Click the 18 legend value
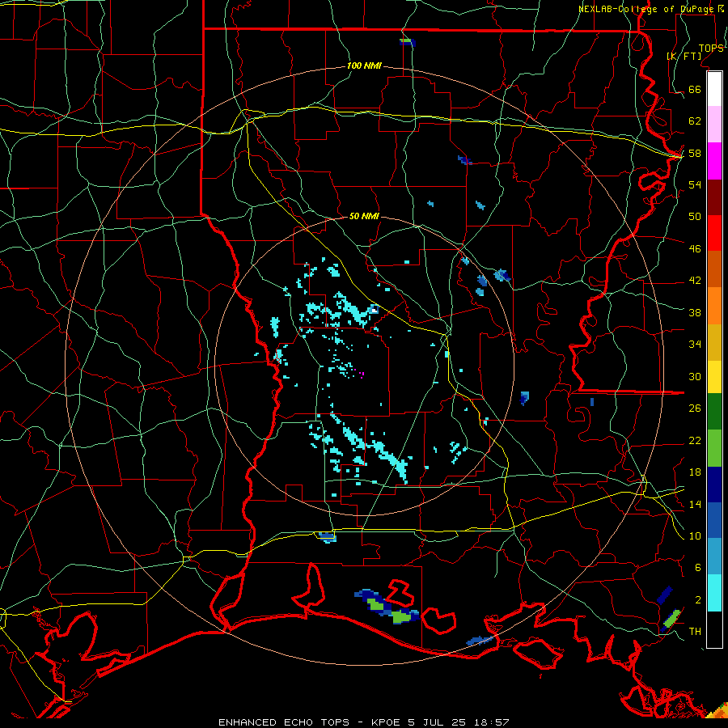 [x=695, y=472]
